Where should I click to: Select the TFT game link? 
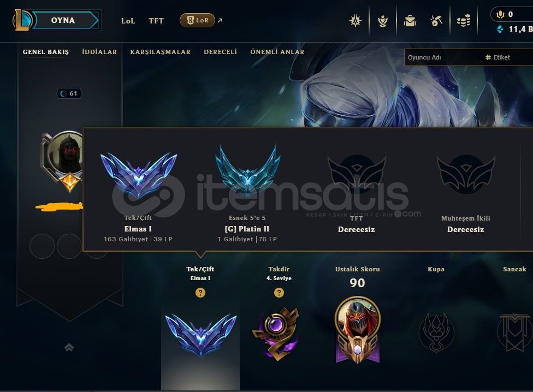(156, 21)
